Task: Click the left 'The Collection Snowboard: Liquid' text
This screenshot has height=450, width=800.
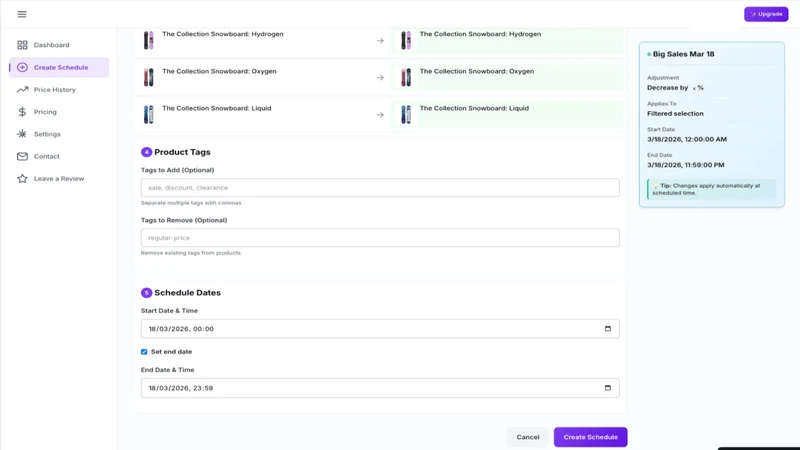Action: (x=217, y=108)
